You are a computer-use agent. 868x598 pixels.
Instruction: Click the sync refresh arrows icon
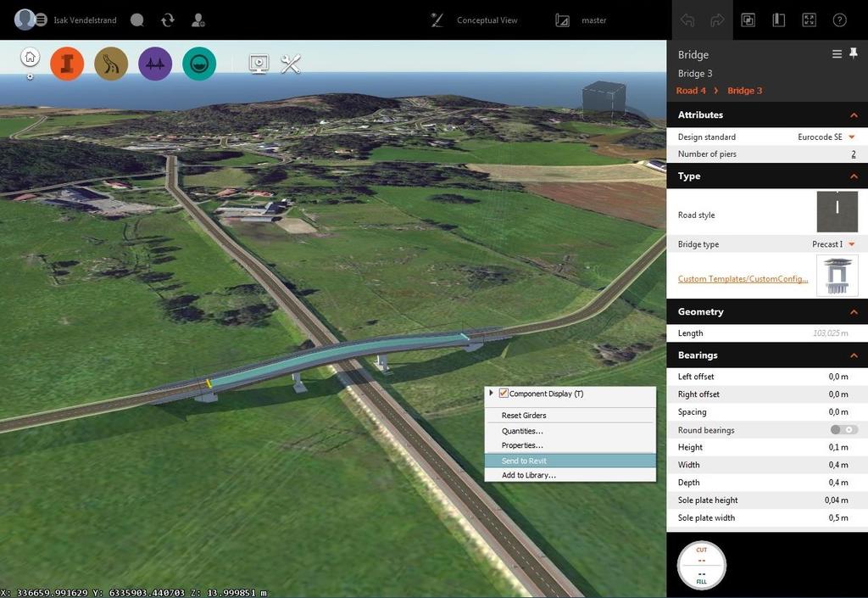coord(168,20)
